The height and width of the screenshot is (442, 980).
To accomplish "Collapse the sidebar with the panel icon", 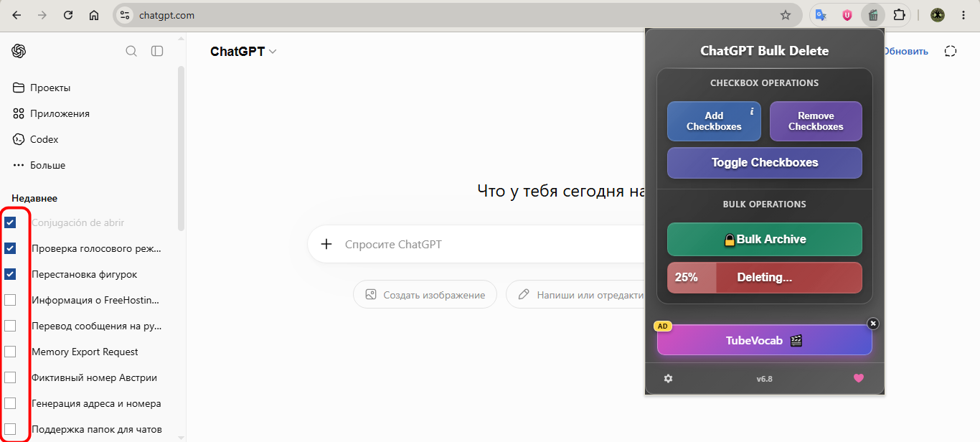I will tap(157, 51).
